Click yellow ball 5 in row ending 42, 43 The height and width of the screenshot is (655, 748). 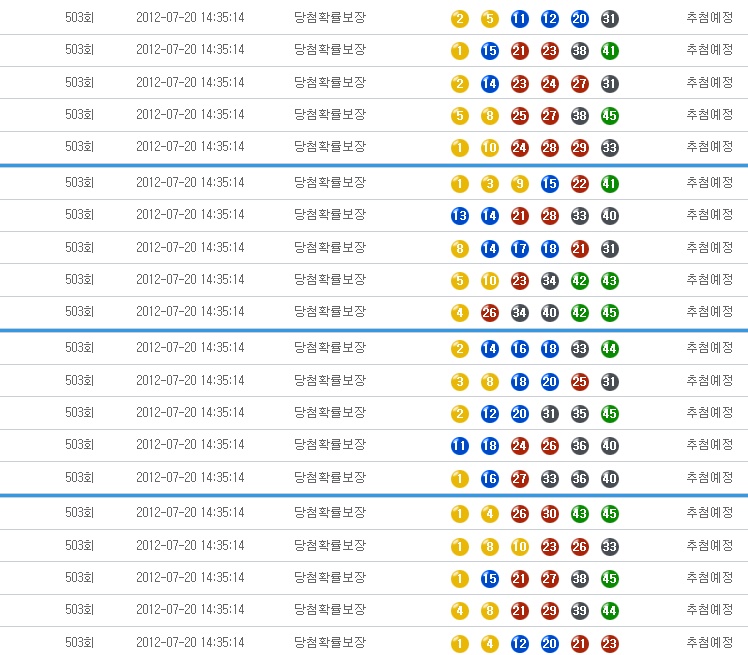(x=459, y=281)
